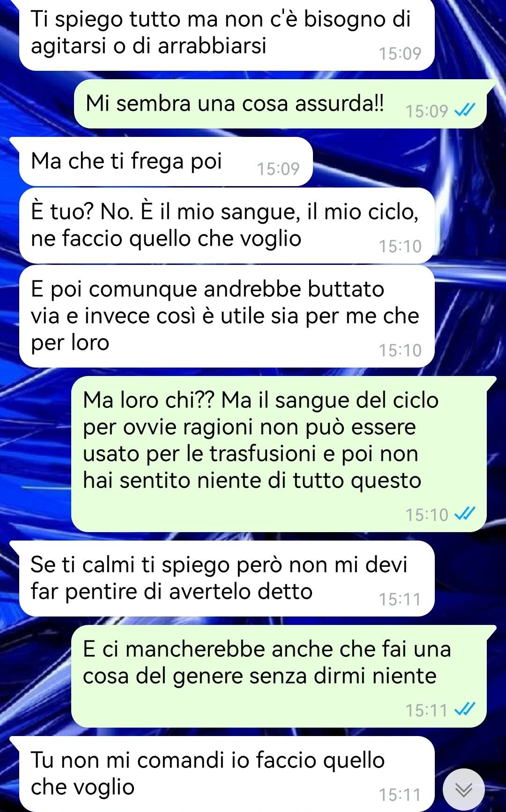Select the message 'Ma che ti frega poi'

pos(165,161)
